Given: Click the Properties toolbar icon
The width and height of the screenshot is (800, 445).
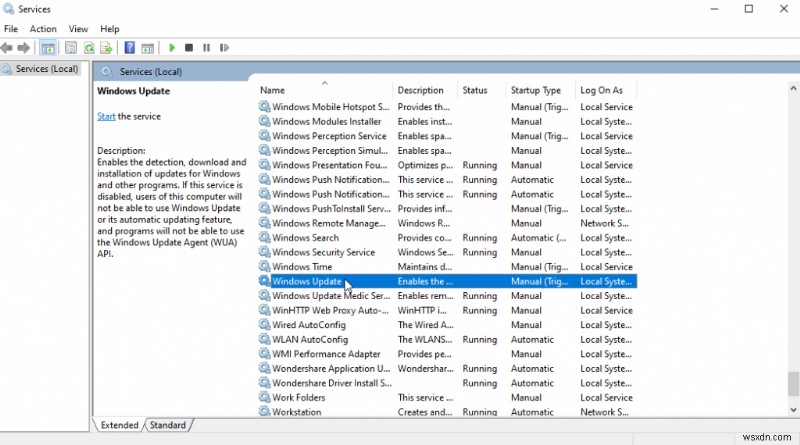Looking at the screenshot, I should (x=71, y=48).
